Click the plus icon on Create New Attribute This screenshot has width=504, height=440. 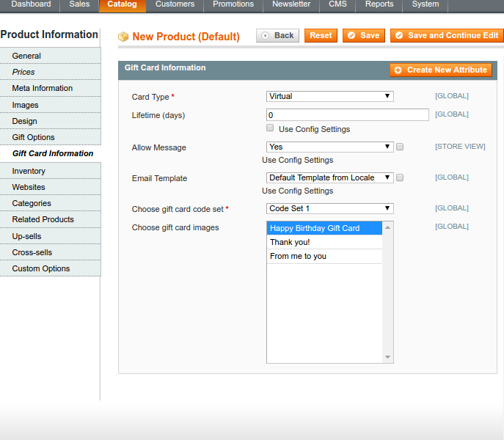(x=398, y=70)
